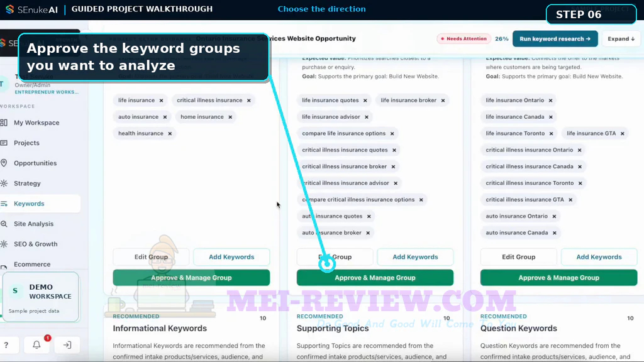Add Keywords in auto insurance broker column
Screen dimensions: 644x362
point(415,257)
